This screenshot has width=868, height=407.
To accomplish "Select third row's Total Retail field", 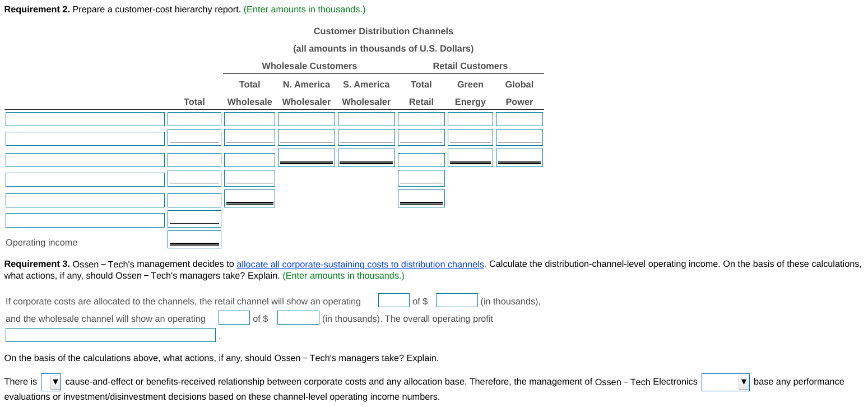I will coord(421,160).
